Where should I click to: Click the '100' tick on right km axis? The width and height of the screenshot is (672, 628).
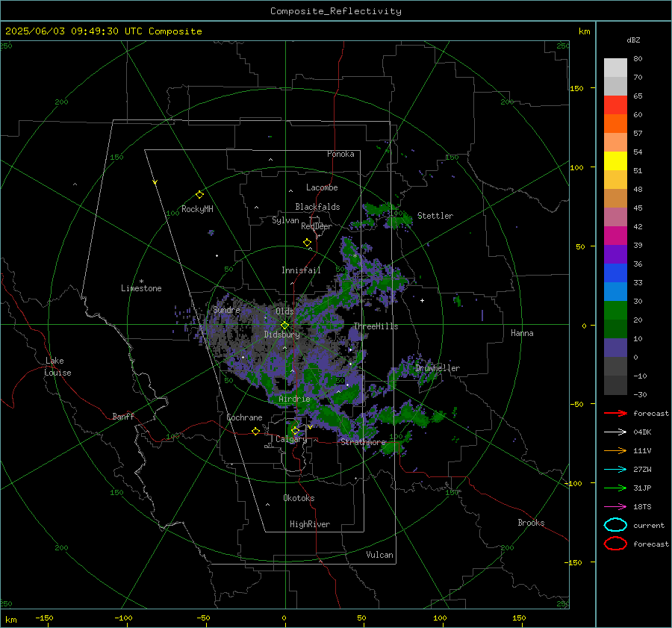point(576,167)
